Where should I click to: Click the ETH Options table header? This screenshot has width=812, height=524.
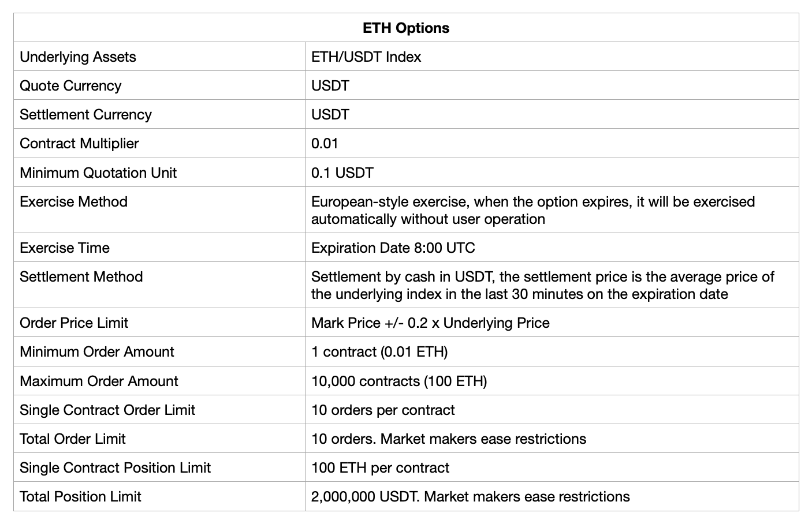tap(405, 28)
